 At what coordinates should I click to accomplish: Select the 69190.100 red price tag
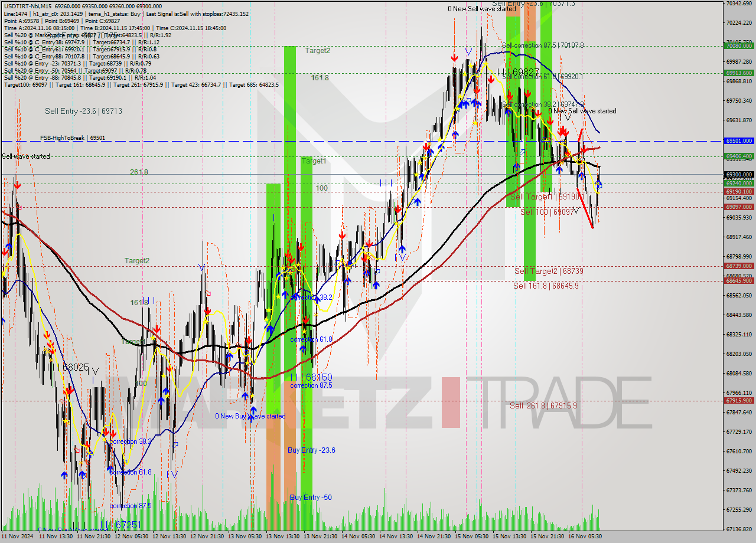tap(739, 192)
